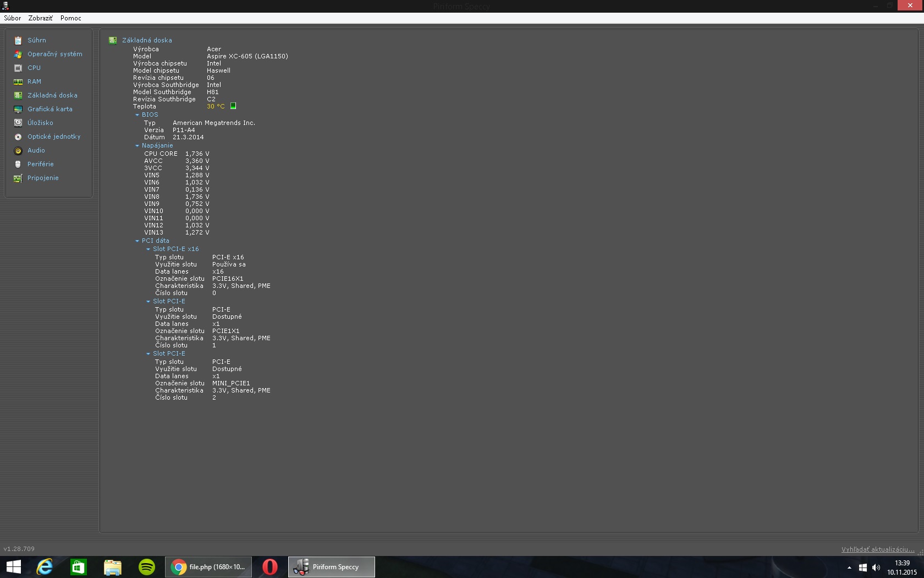Image resolution: width=924 pixels, height=578 pixels.
Task: Show hidden tray icons arrow
Action: [849, 568]
